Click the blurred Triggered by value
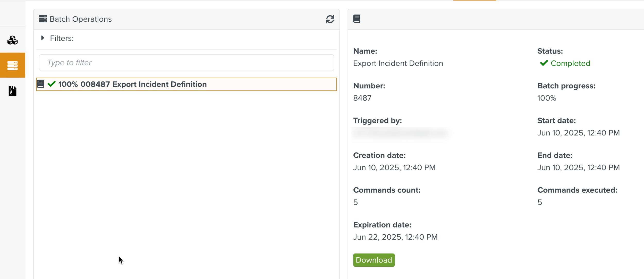This screenshot has height=279, width=644. tap(401, 133)
